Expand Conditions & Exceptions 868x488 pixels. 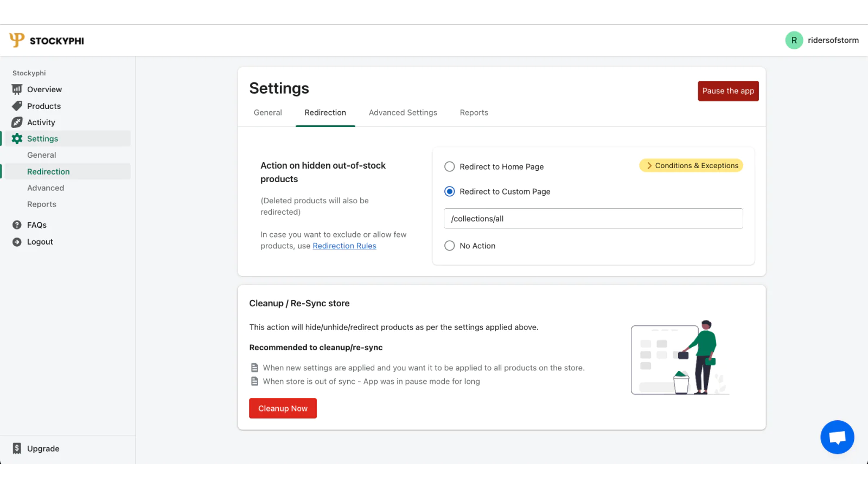(x=691, y=165)
